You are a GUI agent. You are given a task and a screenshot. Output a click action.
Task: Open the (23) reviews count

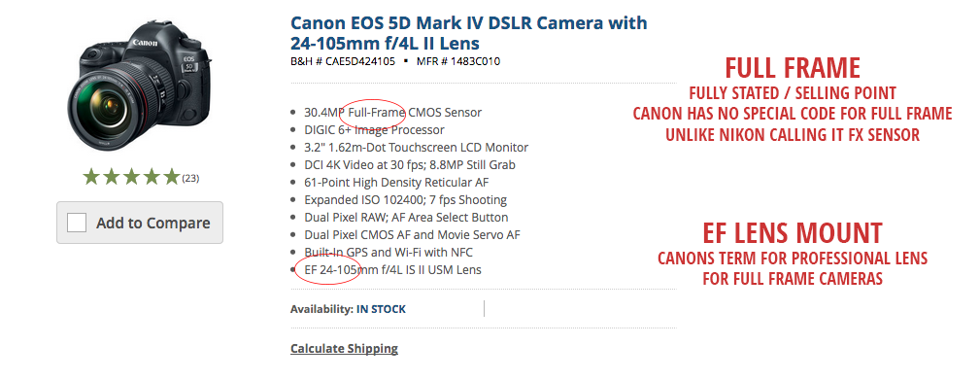pyautogui.click(x=190, y=178)
